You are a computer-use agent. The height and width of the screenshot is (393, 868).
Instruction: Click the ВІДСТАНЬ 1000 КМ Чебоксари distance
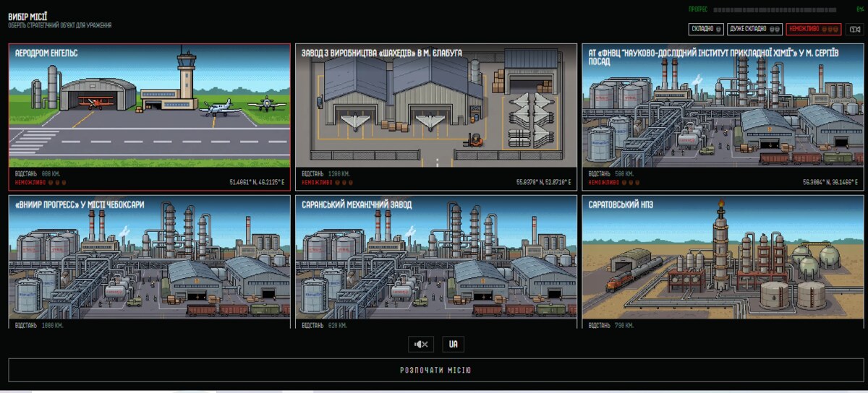tap(39, 325)
